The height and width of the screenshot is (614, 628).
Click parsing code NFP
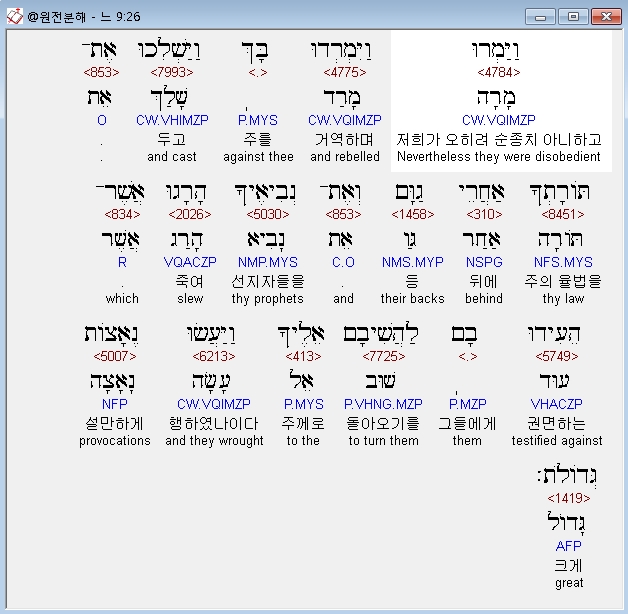115,404
